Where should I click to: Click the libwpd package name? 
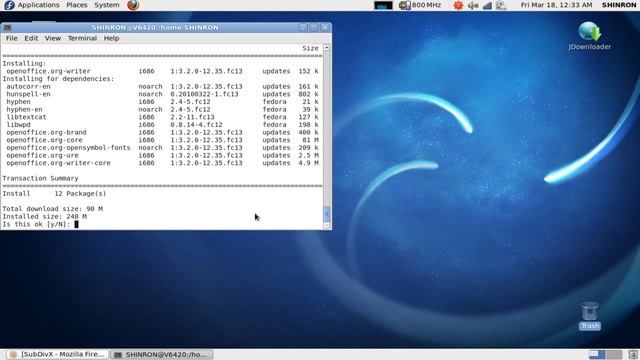18,124
